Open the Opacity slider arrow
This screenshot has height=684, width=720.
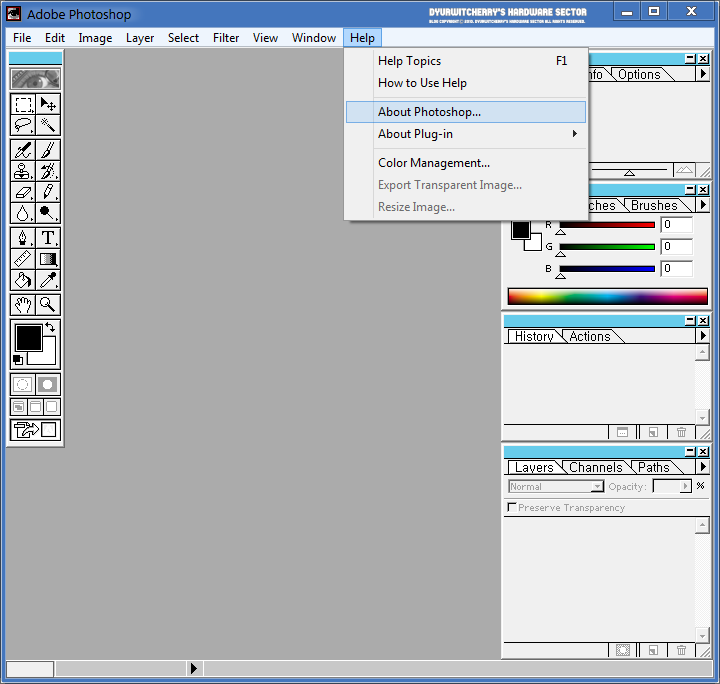[686, 486]
